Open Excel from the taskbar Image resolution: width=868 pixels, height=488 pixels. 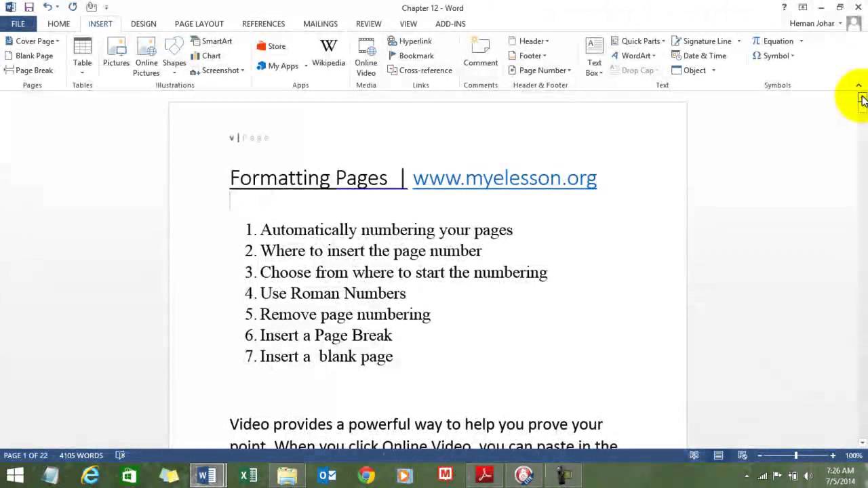pyautogui.click(x=248, y=475)
